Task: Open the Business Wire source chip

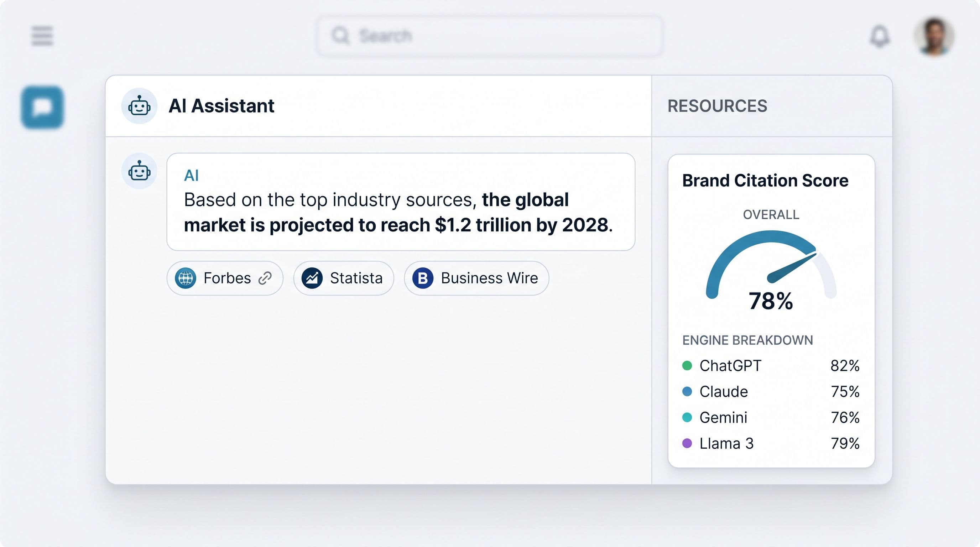Action: 476,278
